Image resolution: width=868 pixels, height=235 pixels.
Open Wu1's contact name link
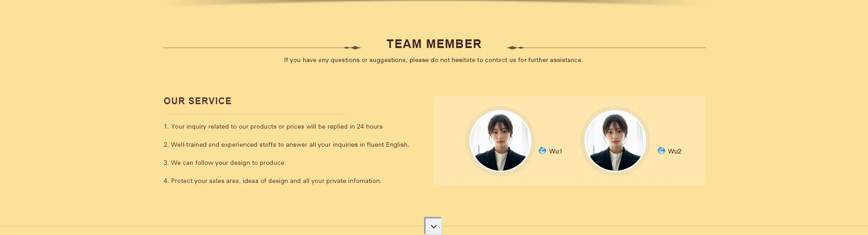(556, 151)
